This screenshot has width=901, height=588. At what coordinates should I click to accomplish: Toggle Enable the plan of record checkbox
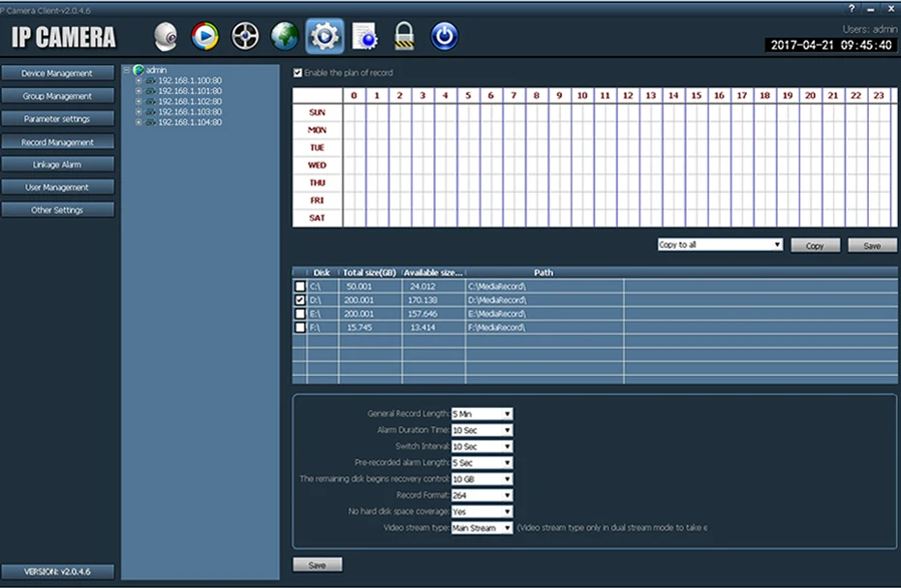297,73
